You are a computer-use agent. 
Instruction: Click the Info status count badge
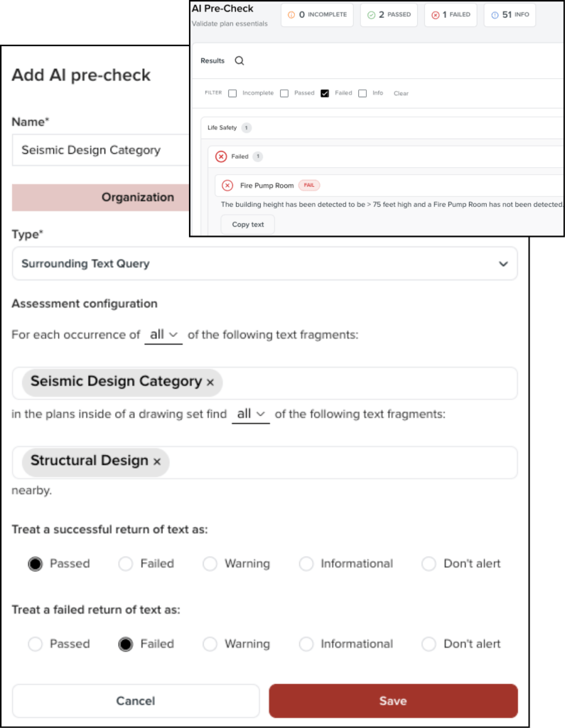(510, 14)
